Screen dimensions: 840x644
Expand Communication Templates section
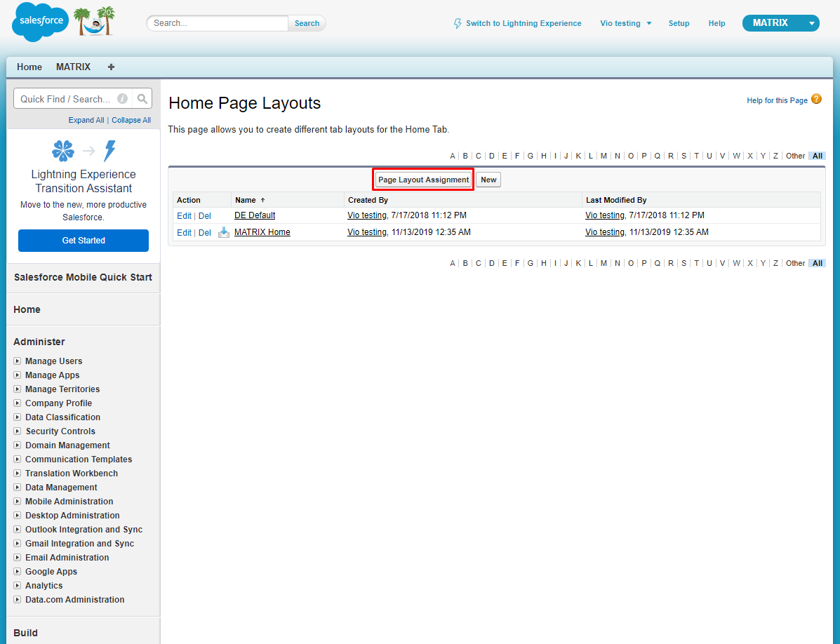(17, 459)
